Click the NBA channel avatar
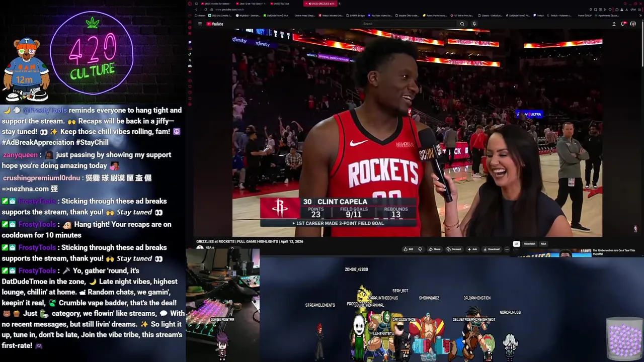 [200, 248]
